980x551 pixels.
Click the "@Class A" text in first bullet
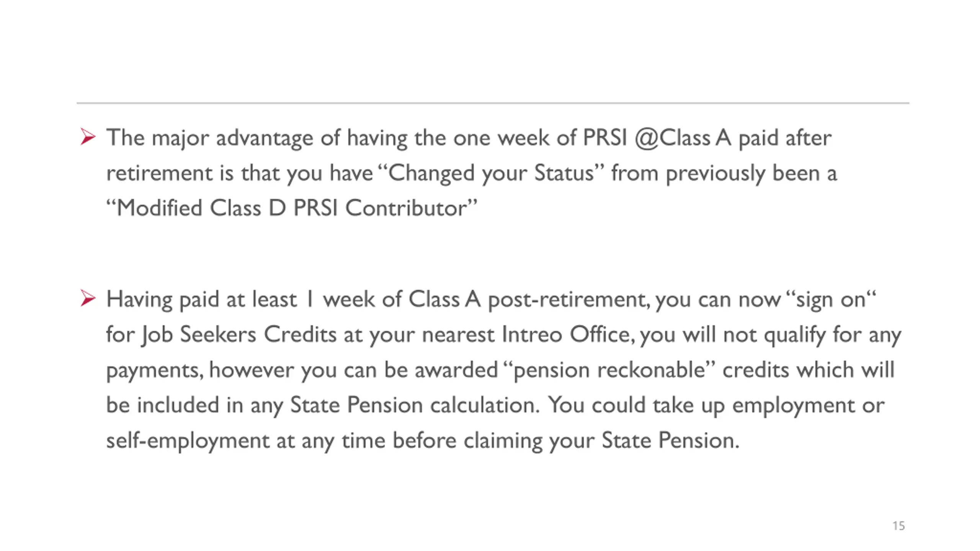[683, 138]
